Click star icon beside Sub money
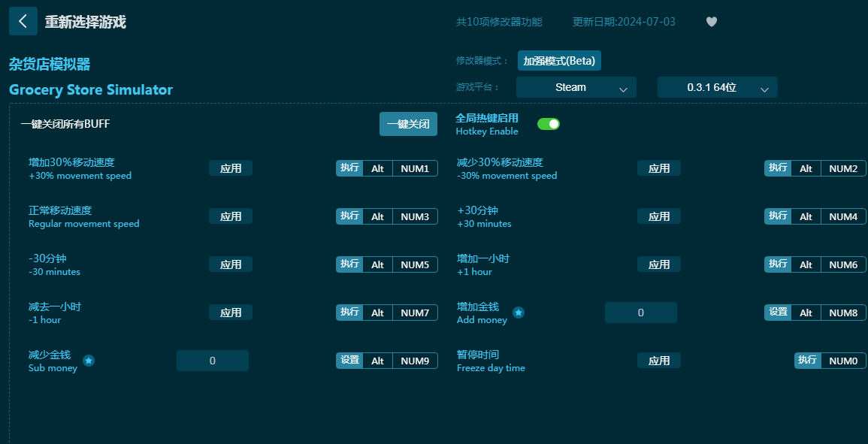The height and width of the screenshot is (444, 868). (x=89, y=361)
